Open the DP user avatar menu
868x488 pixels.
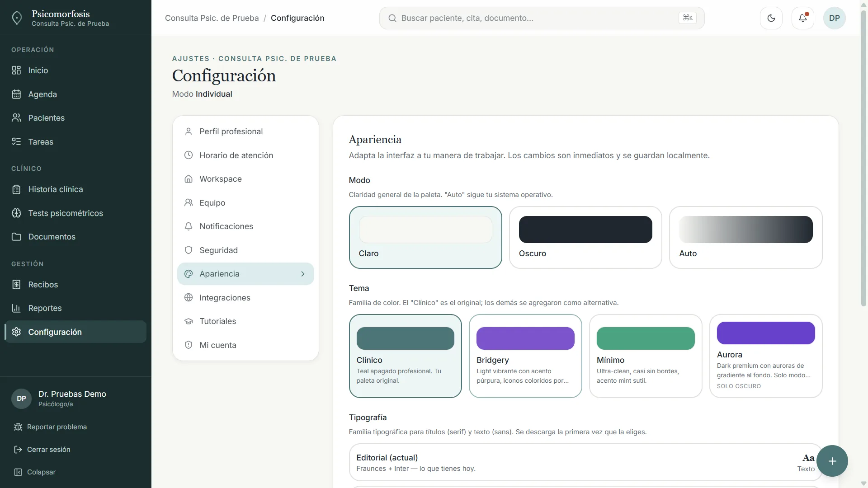point(834,18)
